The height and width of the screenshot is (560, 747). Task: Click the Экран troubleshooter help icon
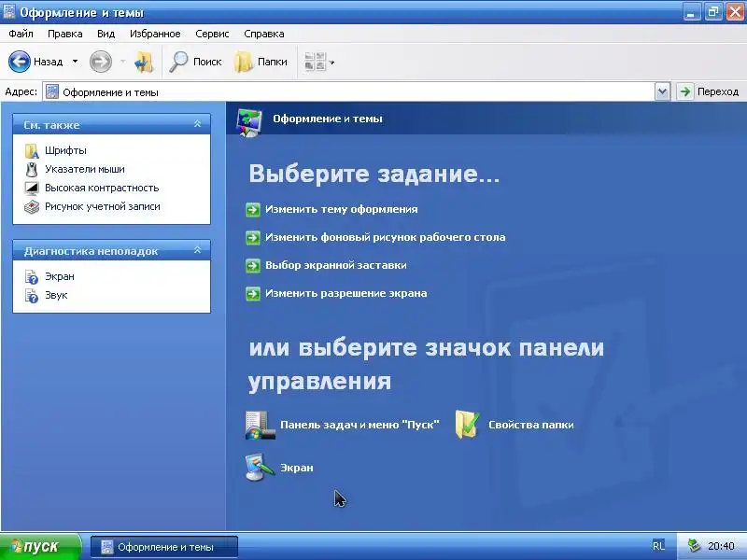32,276
